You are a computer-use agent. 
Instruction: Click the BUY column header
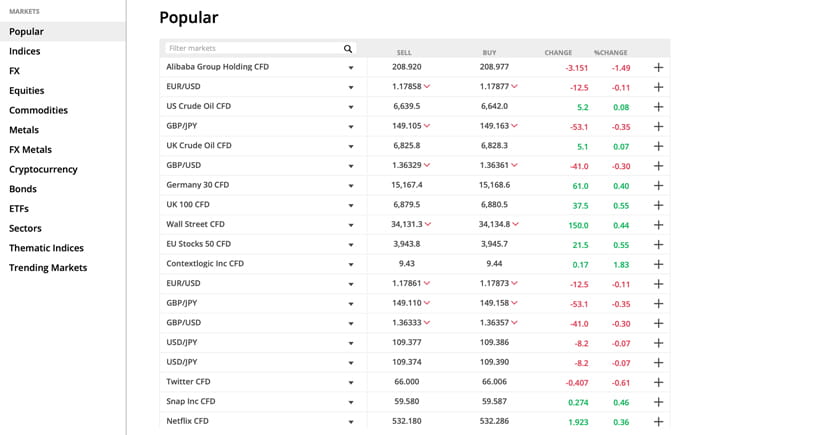point(489,52)
